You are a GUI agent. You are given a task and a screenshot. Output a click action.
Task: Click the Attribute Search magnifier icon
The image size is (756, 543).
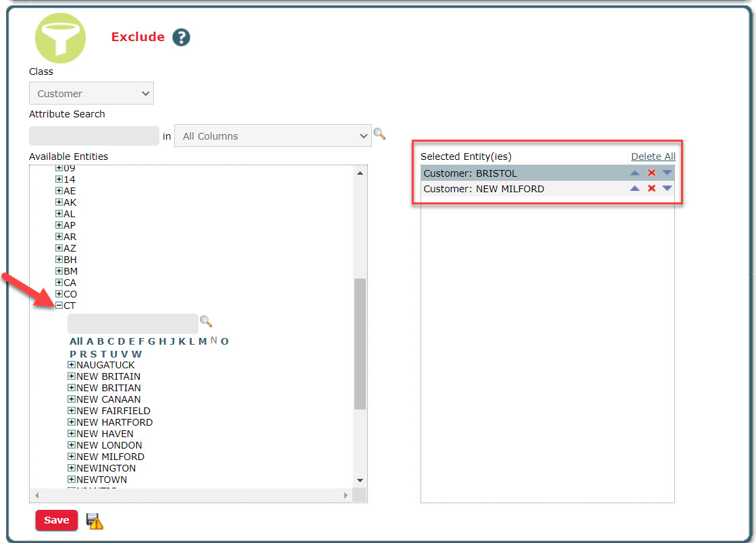point(379,134)
